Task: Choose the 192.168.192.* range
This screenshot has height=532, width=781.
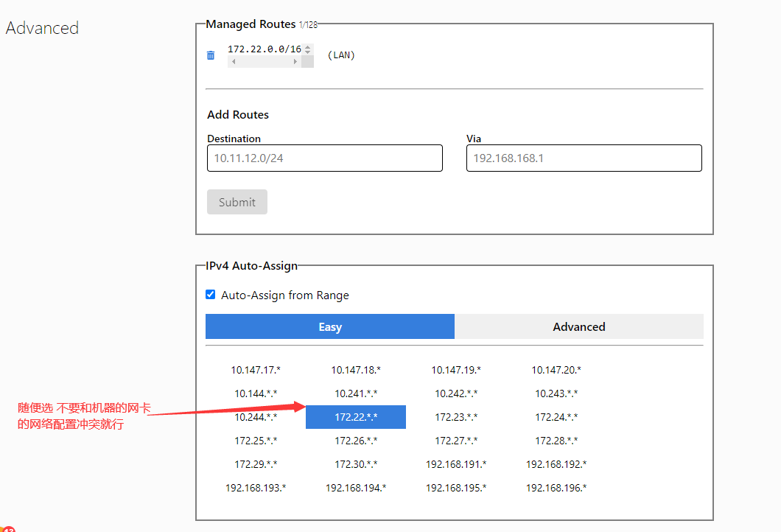Action: (x=556, y=463)
